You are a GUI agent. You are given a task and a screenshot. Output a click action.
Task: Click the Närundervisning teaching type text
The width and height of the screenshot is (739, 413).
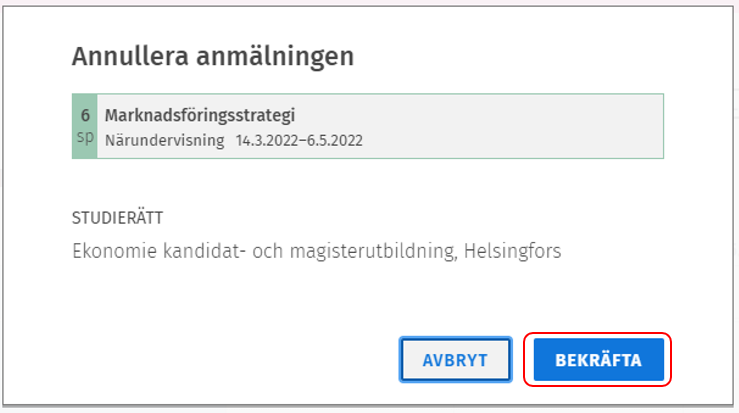point(165,140)
